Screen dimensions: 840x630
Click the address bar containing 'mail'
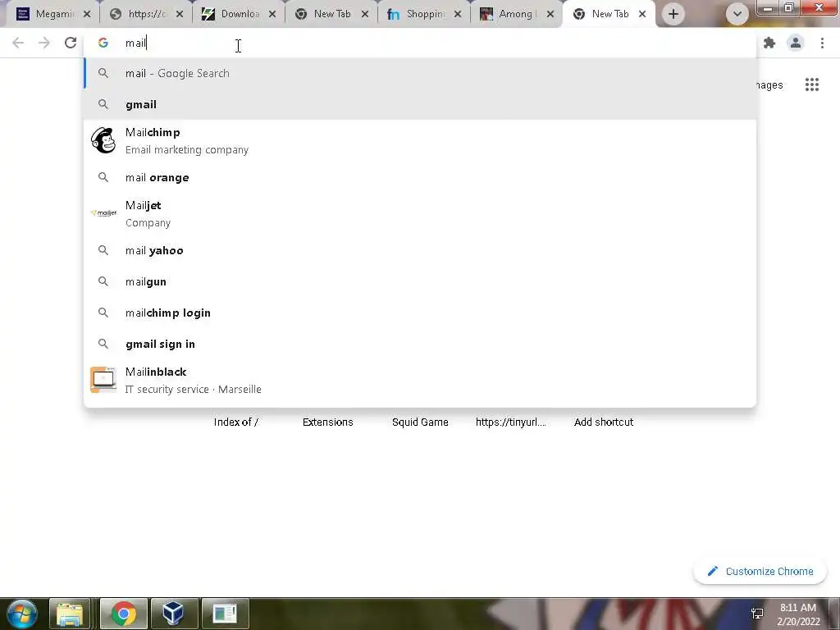420,43
